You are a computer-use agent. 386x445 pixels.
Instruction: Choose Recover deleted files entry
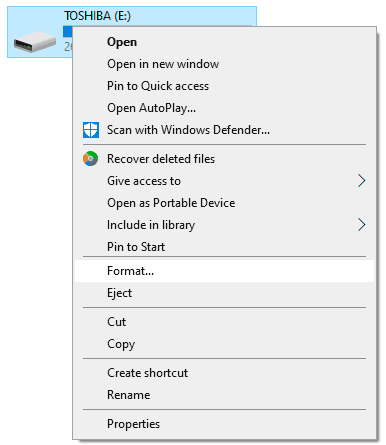click(224, 159)
